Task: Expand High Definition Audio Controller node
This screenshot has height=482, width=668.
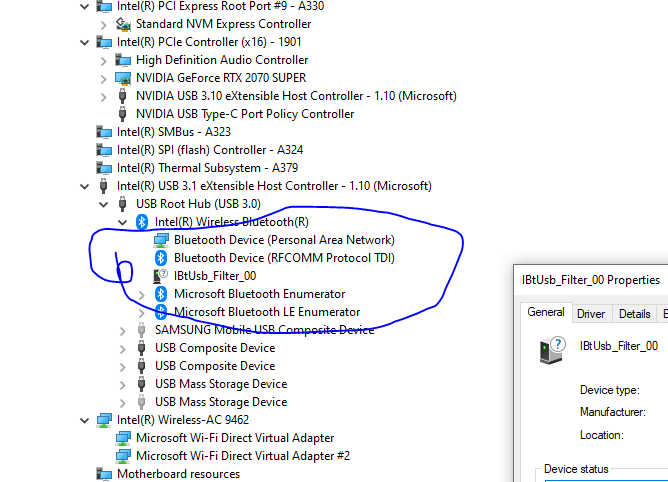Action: [x=104, y=61]
